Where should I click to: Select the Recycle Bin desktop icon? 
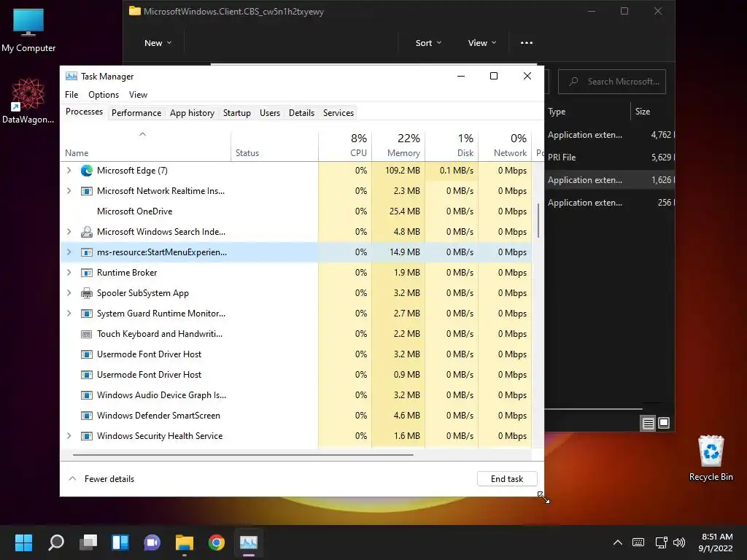[x=711, y=458]
